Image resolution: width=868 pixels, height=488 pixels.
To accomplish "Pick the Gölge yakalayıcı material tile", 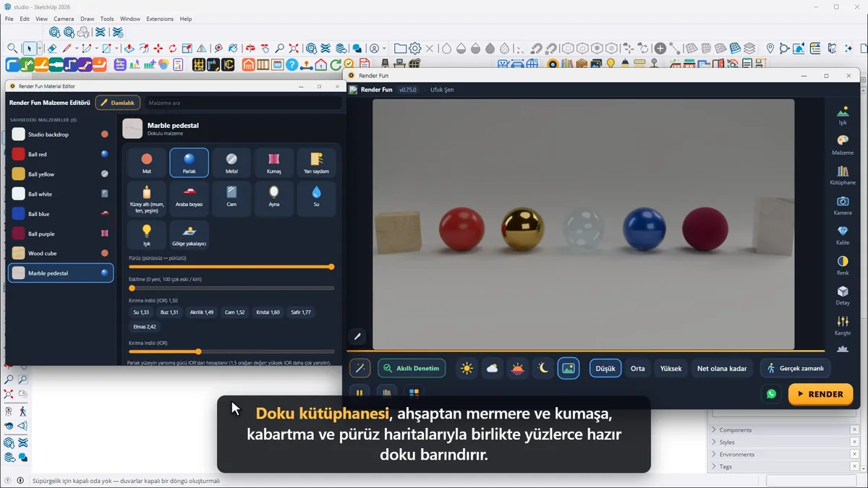I will click(190, 235).
